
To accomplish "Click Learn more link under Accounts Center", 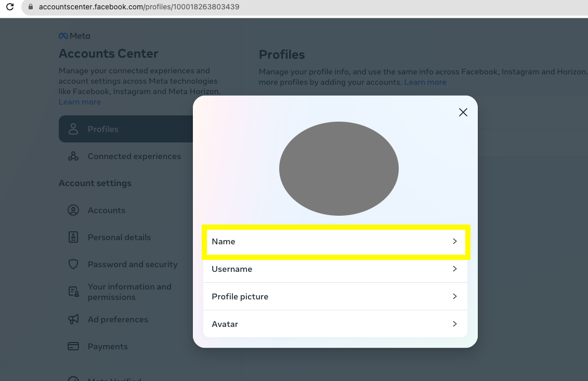I will point(80,102).
